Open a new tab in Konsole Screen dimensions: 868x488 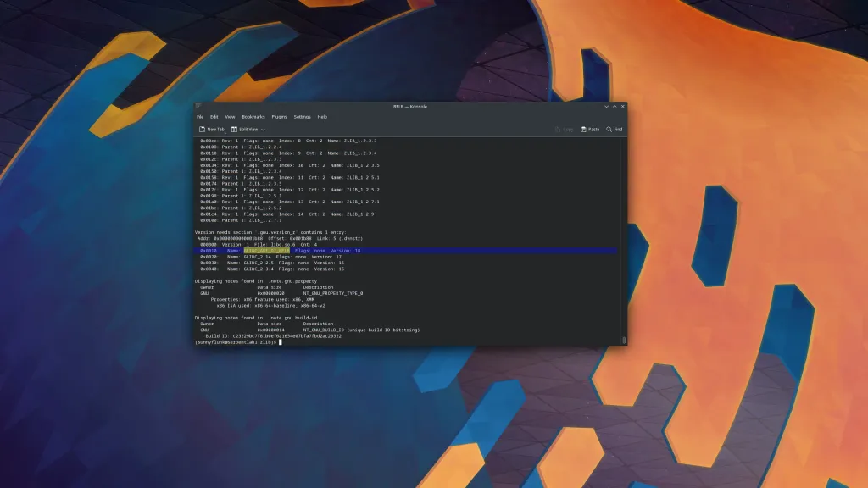click(x=211, y=130)
